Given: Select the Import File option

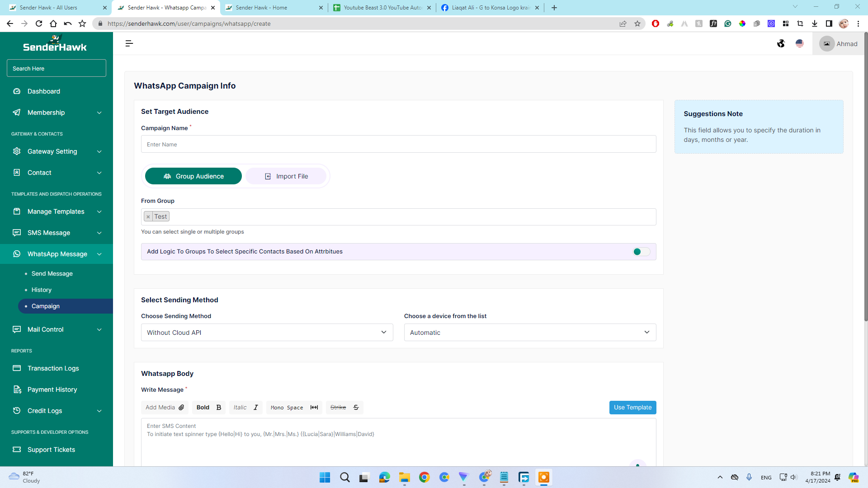Looking at the screenshot, I should pyautogui.click(x=286, y=176).
